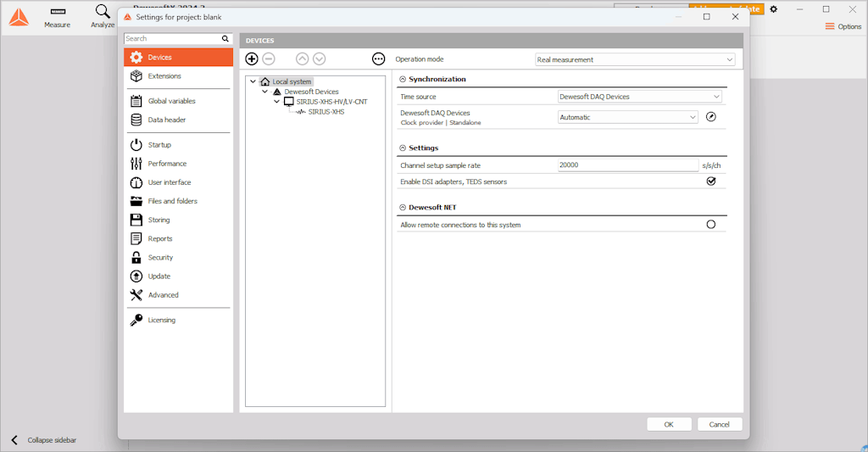Click the User interface icon
Image resolution: width=868 pixels, height=452 pixels.
pyautogui.click(x=136, y=182)
